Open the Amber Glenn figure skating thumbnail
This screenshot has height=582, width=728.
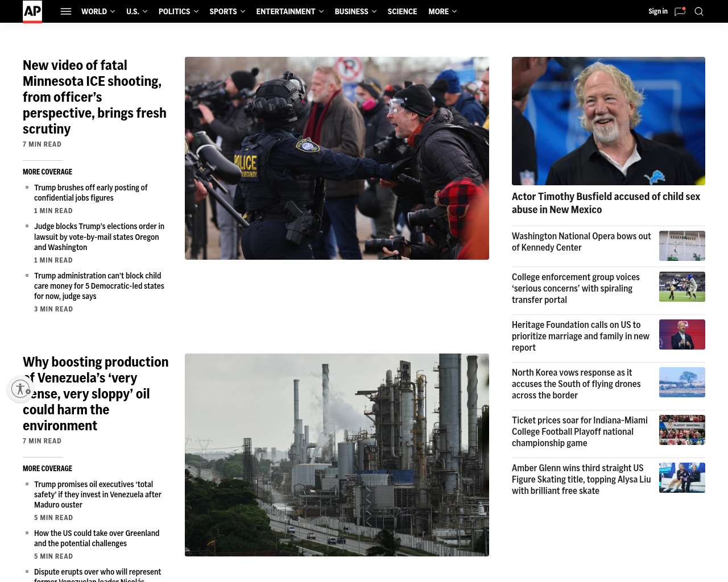click(682, 477)
